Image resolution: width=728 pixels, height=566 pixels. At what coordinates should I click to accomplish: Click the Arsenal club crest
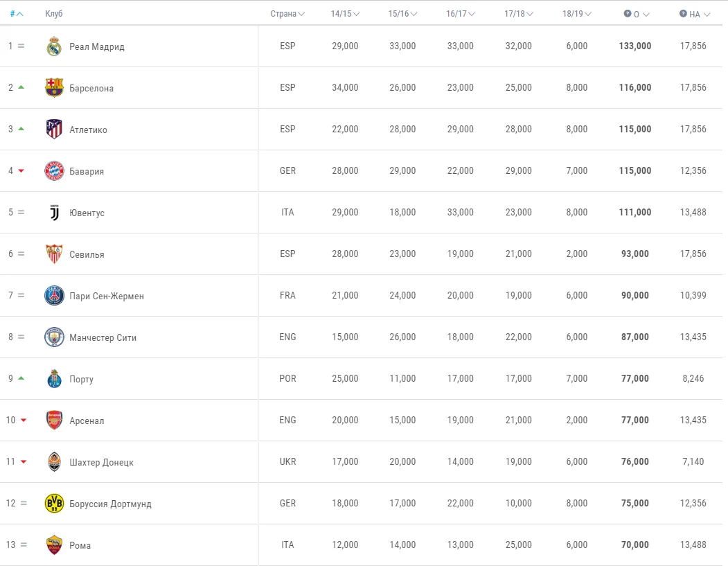pos(54,421)
